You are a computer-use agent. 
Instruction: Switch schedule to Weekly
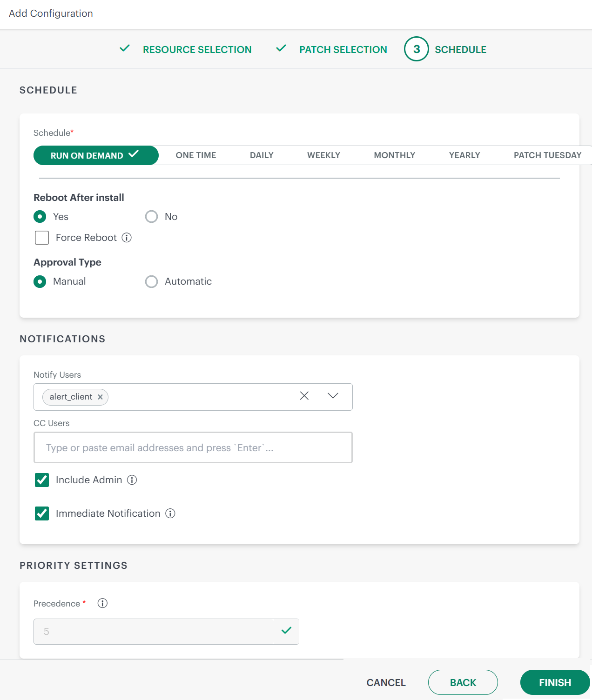pos(323,155)
